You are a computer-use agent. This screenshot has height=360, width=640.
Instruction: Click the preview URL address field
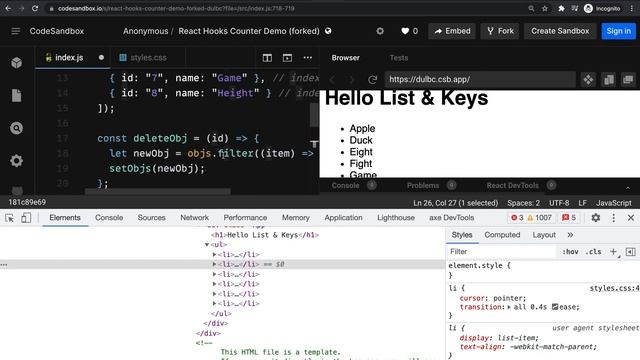(x=480, y=79)
